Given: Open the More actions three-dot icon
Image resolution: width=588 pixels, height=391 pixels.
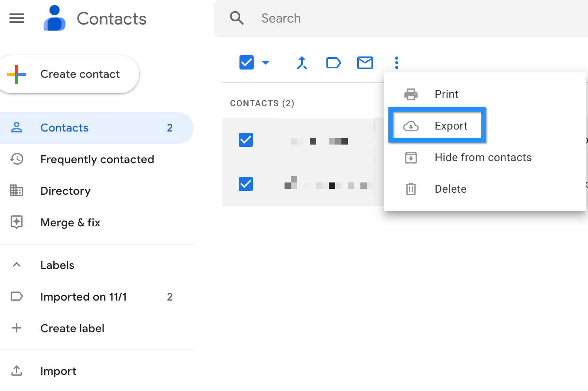Looking at the screenshot, I should coord(396,62).
